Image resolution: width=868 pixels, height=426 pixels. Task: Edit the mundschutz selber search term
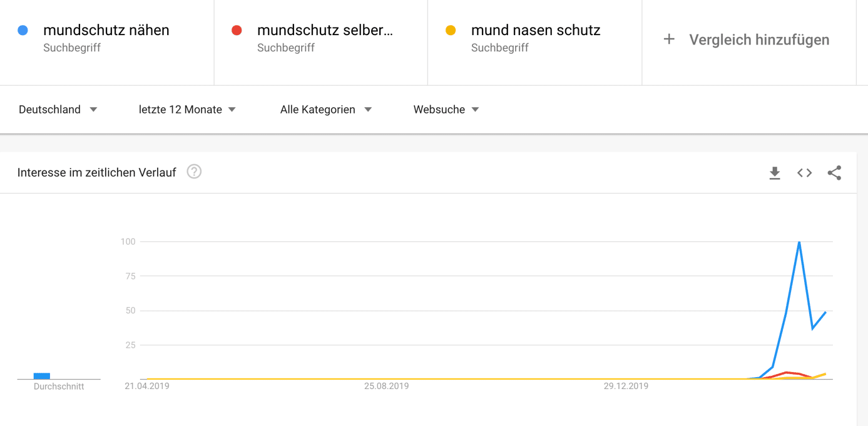(x=325, y=30)
